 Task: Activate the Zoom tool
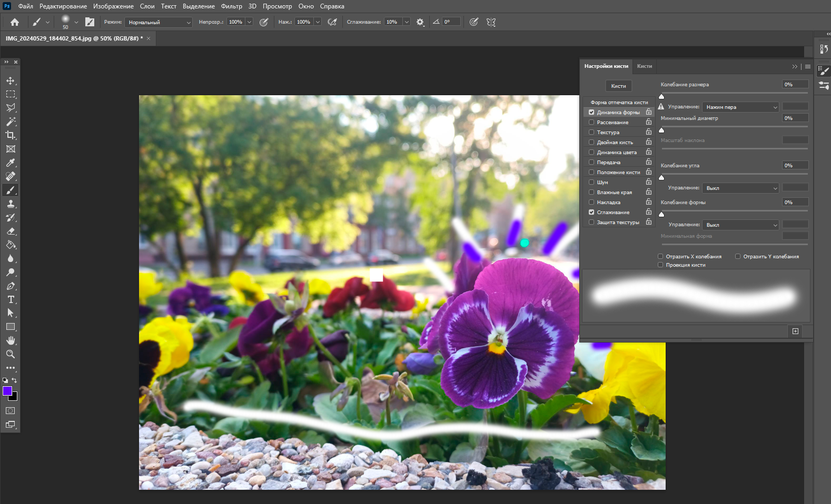pyautogui.click(x=11, y=354)
